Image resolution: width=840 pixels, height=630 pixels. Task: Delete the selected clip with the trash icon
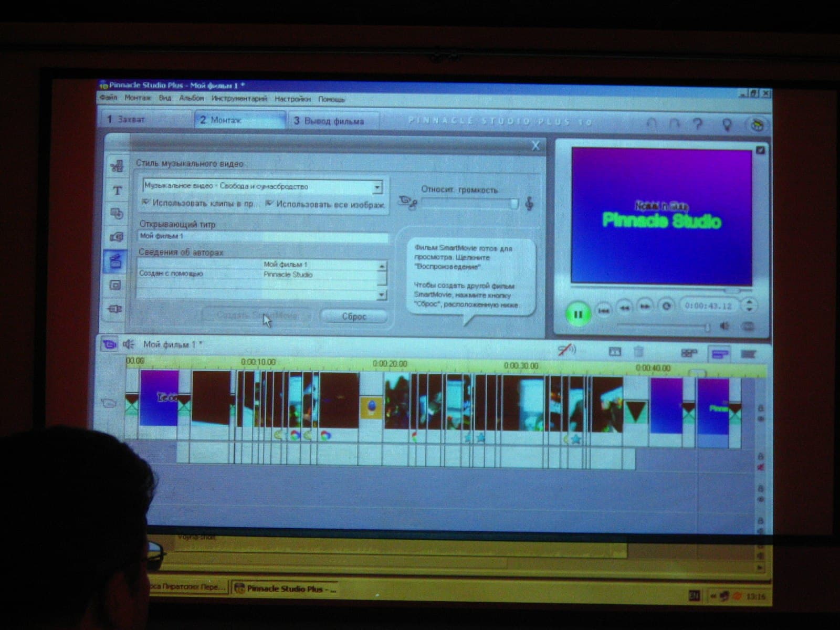638,352
